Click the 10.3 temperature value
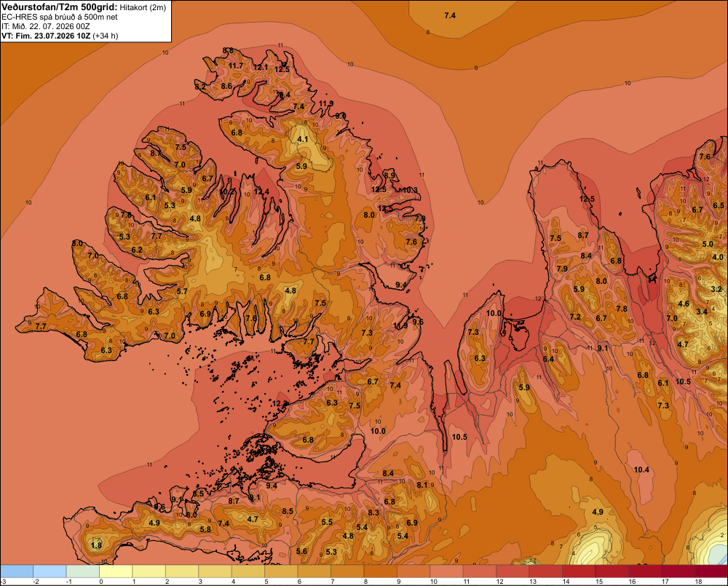728x586 pixels. pyautogui.click(x=410, y=190)
